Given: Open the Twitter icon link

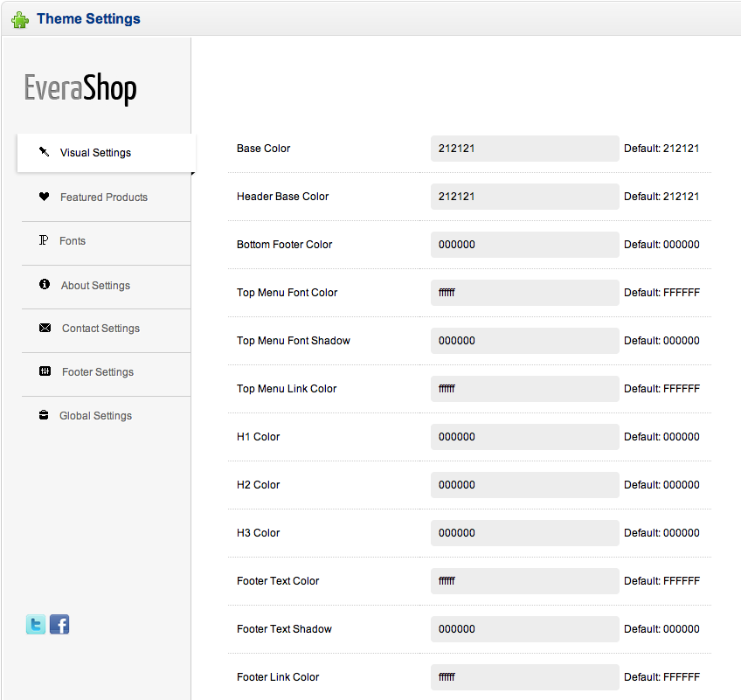Looking at the screenshot, I should [36, 624].
